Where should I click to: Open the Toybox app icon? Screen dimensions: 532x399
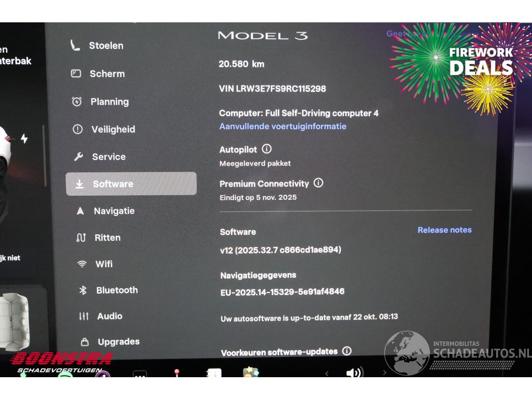(x=251, y=373)
